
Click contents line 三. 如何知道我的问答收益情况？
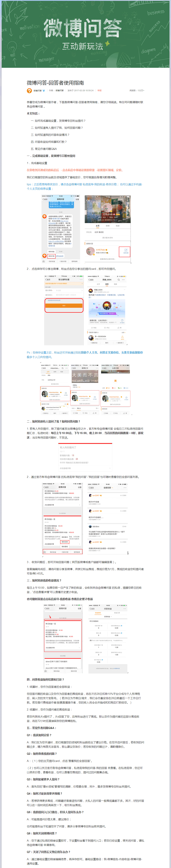pyautogui.click(x=50, y=135)
